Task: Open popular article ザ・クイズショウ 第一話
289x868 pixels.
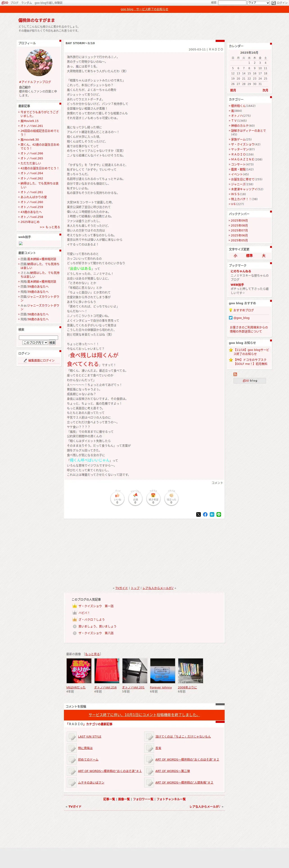Action: (96, 606)
